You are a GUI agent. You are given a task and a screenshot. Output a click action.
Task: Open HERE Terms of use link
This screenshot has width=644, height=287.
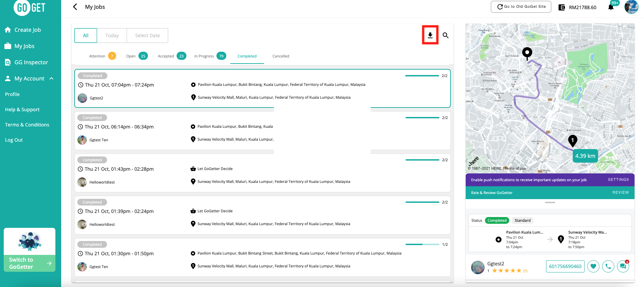coord(516,168)
